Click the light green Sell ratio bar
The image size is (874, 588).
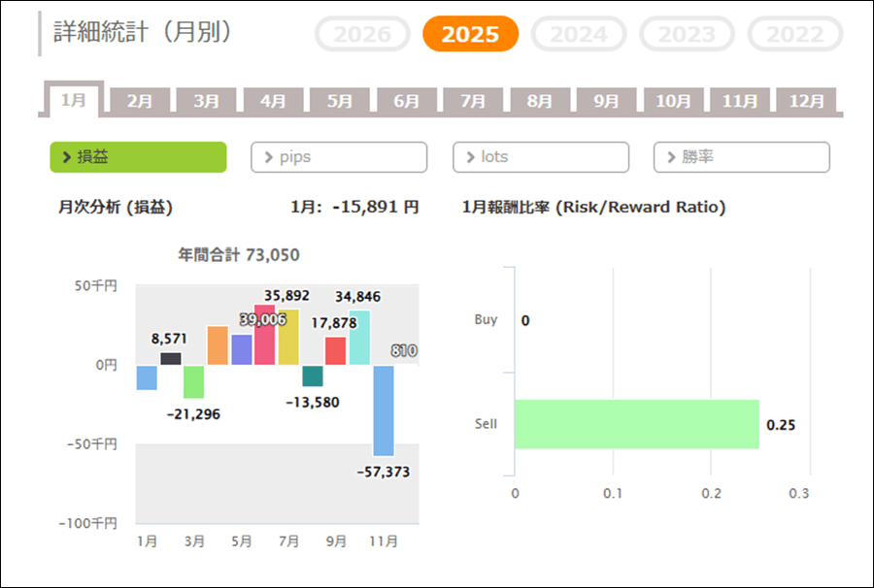(x=636, y=424)
